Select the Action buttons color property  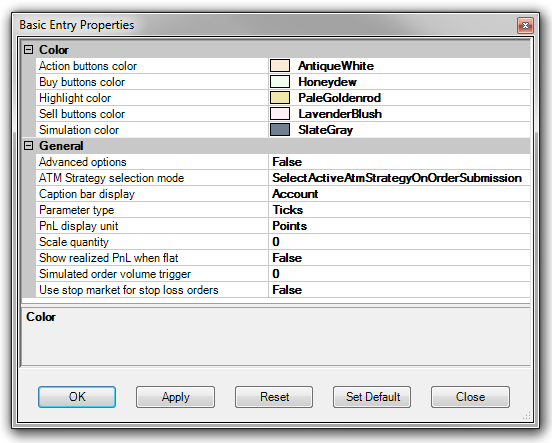152,66
